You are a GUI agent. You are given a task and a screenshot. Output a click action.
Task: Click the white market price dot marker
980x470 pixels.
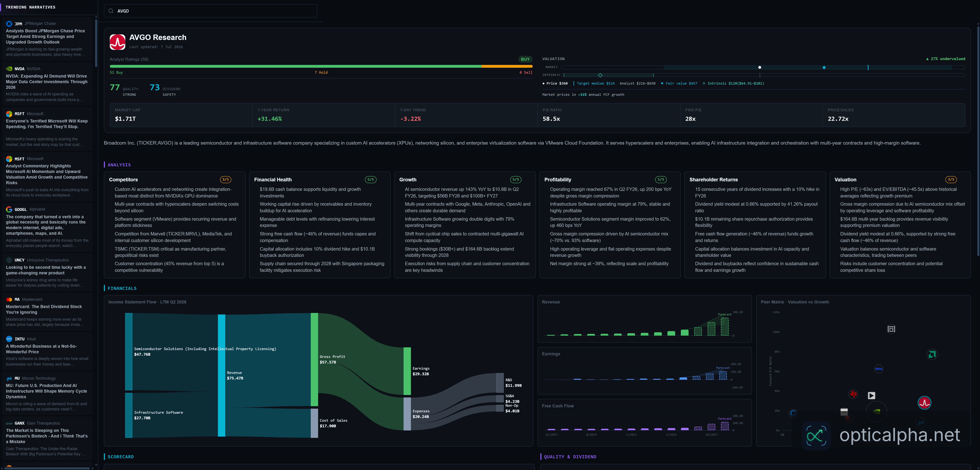(x=760, y=67)
